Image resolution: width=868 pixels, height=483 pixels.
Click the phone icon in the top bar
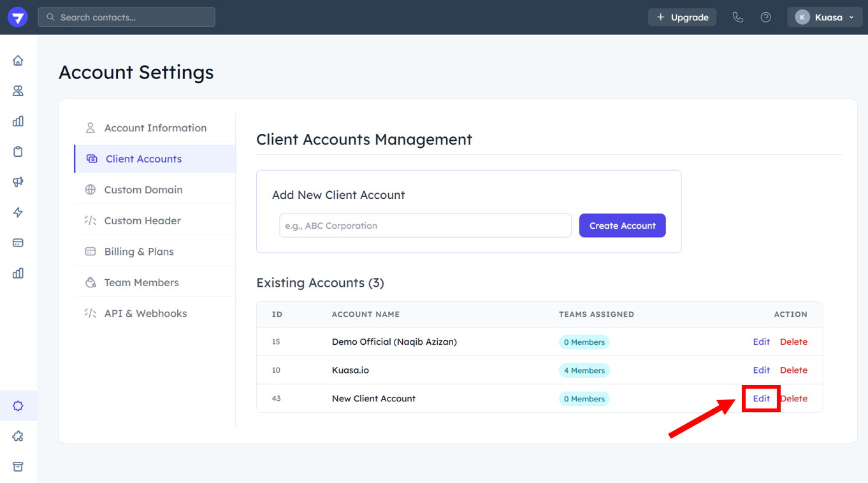[738, 17]
